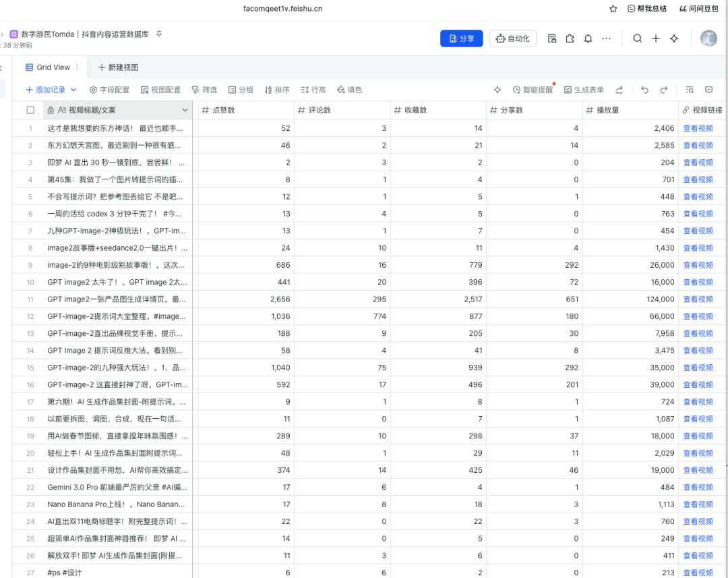The width and height of the screenshot is (728, 578).
Task: Open the AI sparkle icon in header
Action: pyautogui.click(x=674, y=38)
